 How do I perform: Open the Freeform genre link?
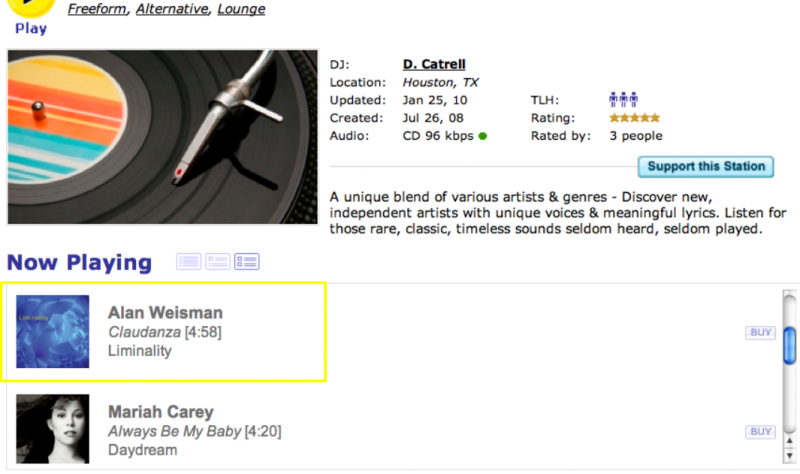click(x=97, y=10)
